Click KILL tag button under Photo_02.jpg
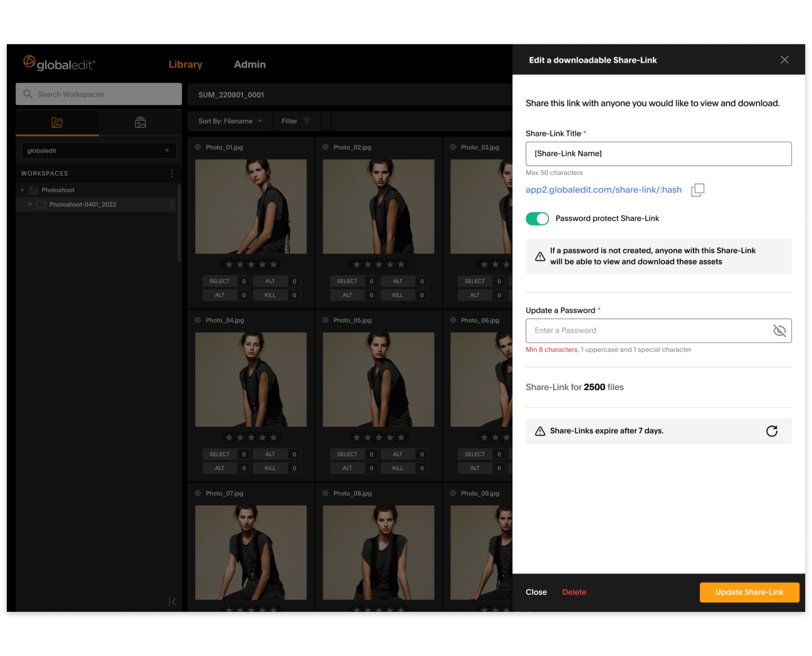The image size is (812, 656). (398, 295)
